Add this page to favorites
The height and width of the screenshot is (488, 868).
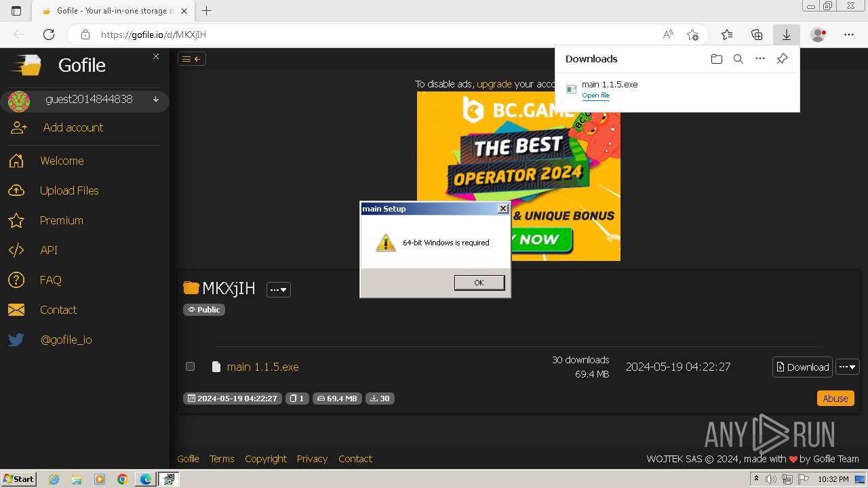pos(692,35)
